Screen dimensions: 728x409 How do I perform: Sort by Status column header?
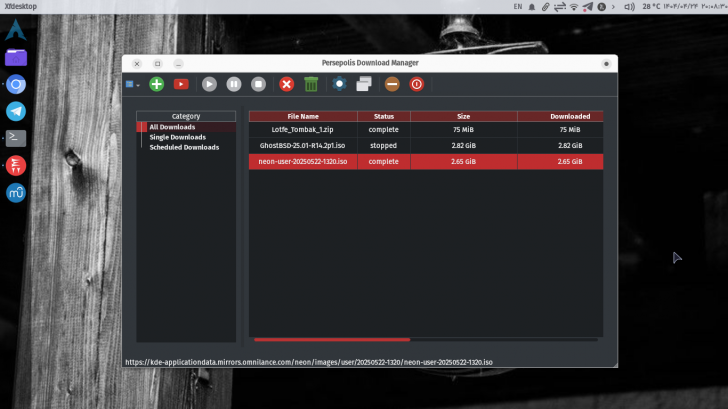click(x=384, y=116)
